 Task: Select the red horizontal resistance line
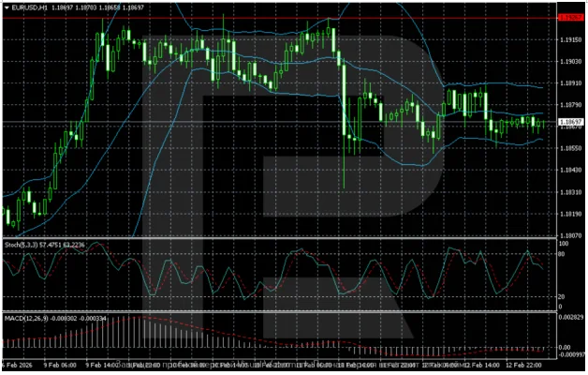(280, 18)
